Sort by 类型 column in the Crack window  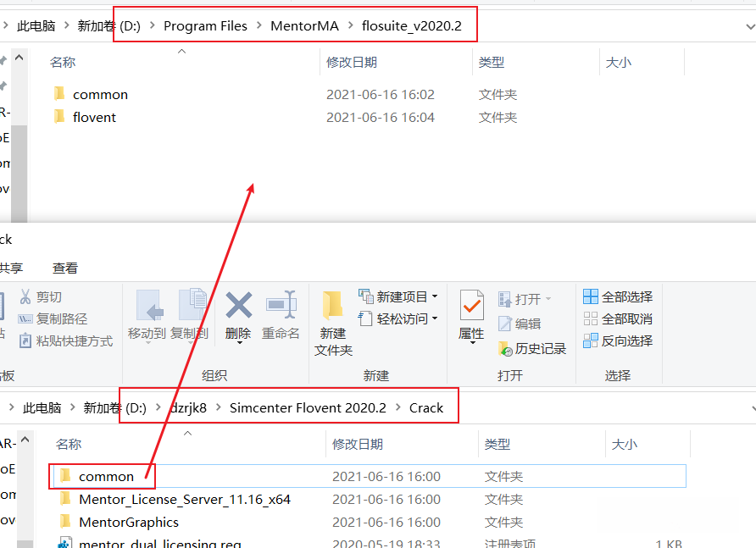(498, 444)
